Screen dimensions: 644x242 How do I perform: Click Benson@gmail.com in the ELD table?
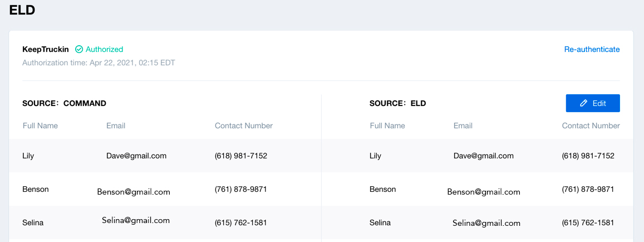coord(484,192)
